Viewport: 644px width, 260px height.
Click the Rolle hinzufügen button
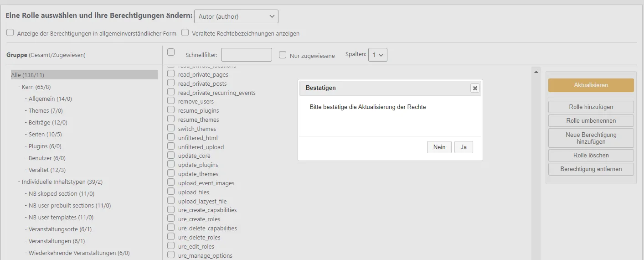pos(591,107)
